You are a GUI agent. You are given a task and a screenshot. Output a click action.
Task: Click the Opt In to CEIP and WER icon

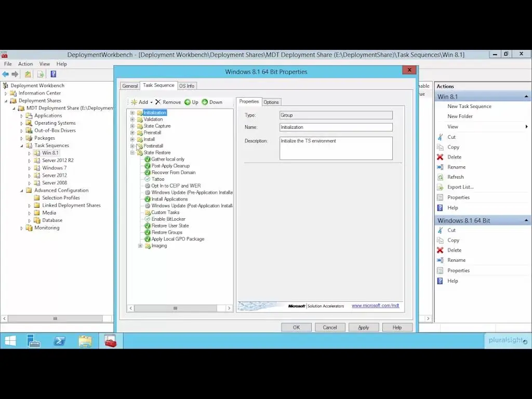tap(147, 185)
